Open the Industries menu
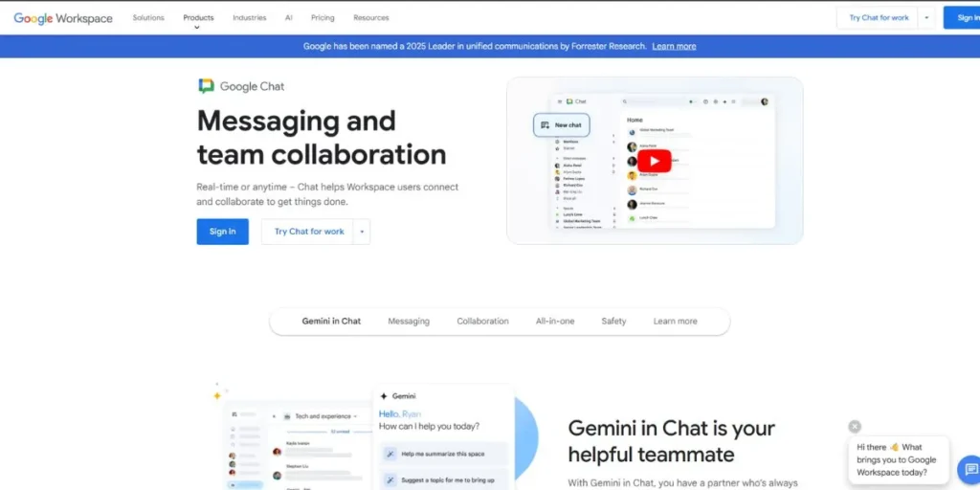Viewport: 980px width, 490px height. pos(250,17)
